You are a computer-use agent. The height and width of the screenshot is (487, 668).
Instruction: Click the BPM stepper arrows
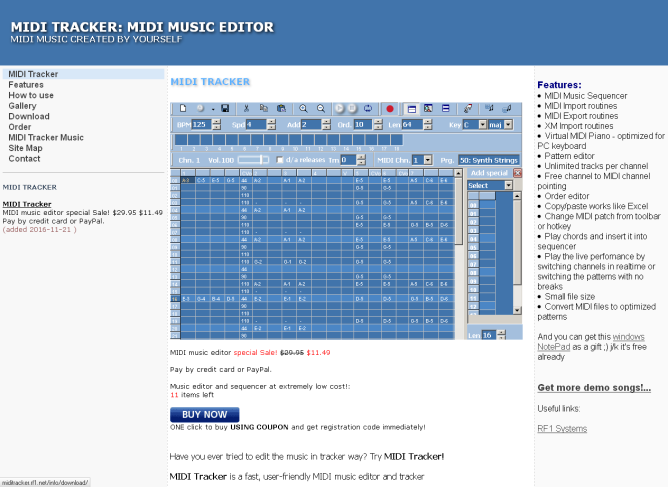pos(216,124)
